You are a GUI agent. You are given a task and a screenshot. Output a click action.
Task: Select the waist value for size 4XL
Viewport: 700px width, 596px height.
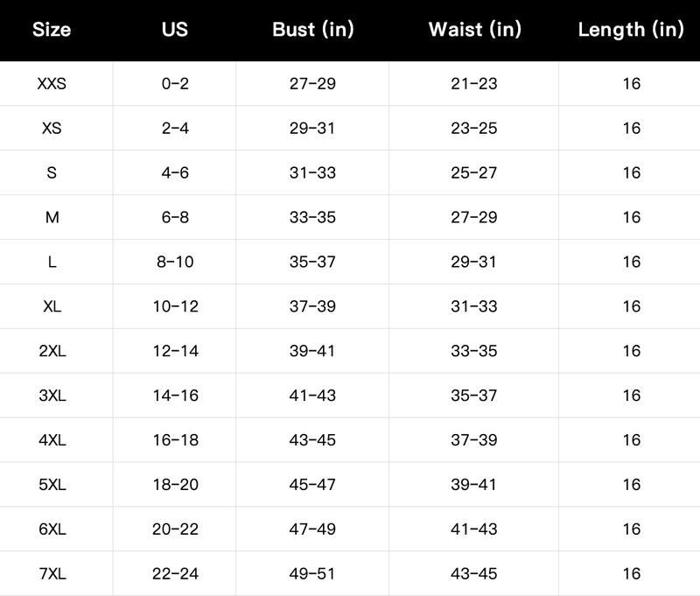(474, 440)
